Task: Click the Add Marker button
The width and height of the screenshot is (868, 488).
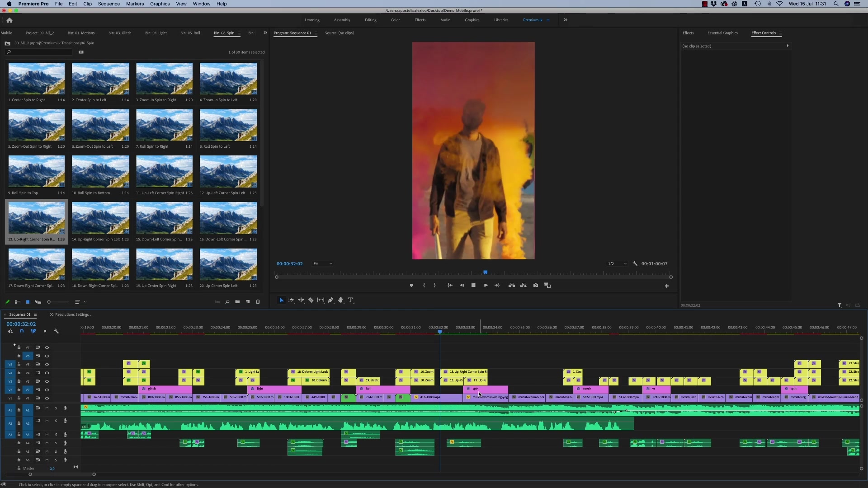Action: (411, 286)
